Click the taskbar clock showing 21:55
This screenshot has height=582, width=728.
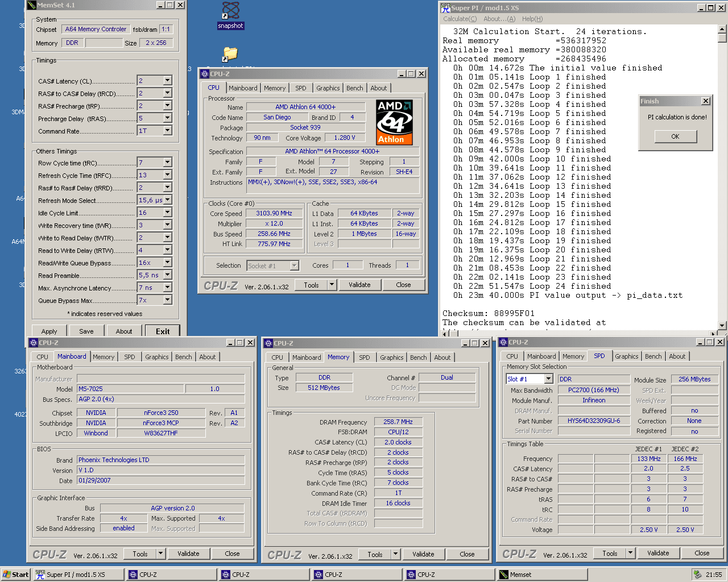pyautogui.click(x=714, y=575)
